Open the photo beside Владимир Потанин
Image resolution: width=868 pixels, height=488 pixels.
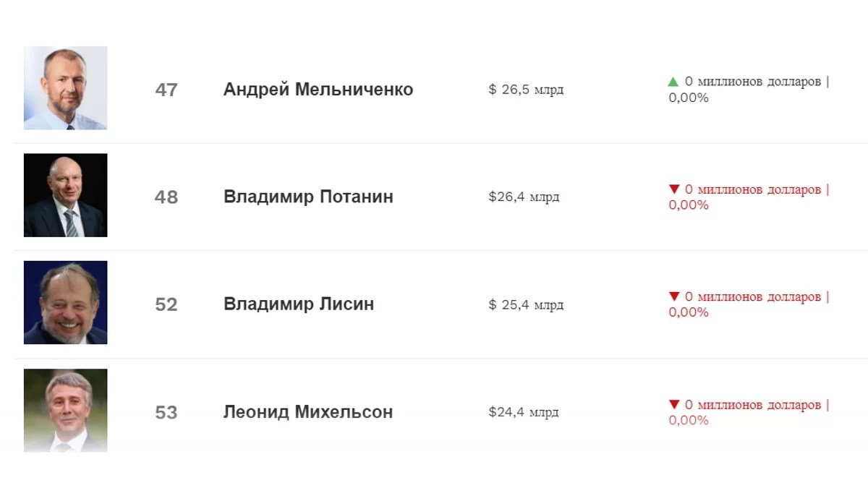click(x=66, y=195)
